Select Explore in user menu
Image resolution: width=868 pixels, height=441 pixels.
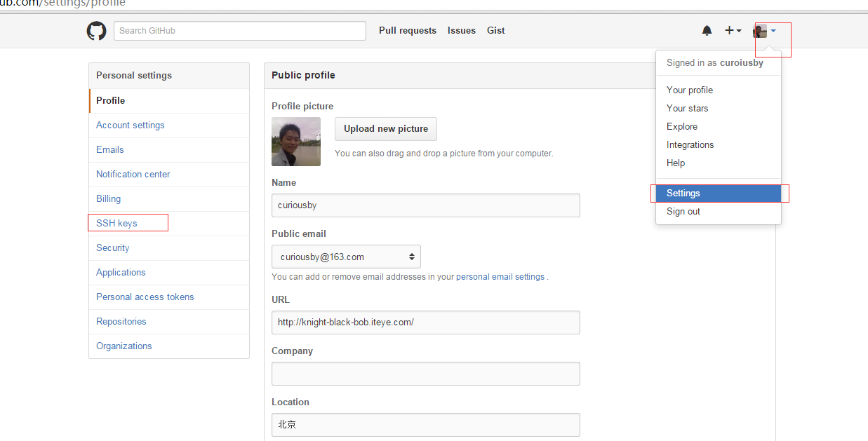pyautogui.click(x=719, y=127)
